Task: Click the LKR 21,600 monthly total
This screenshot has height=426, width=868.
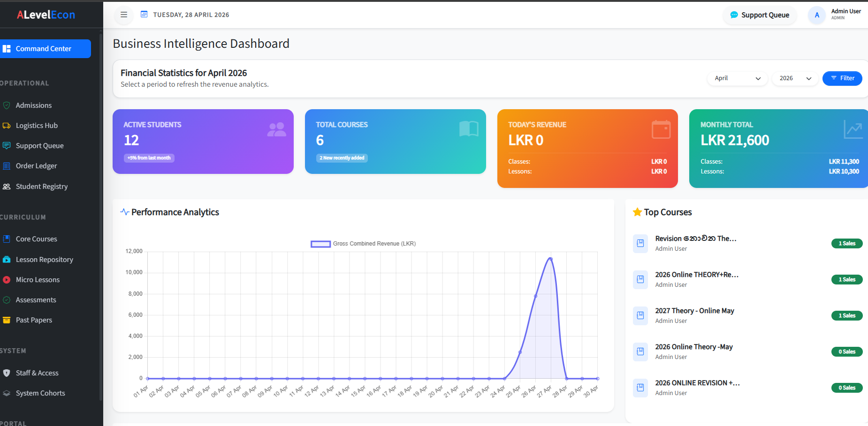Action: pyautogui.click(x=735, y=140)
